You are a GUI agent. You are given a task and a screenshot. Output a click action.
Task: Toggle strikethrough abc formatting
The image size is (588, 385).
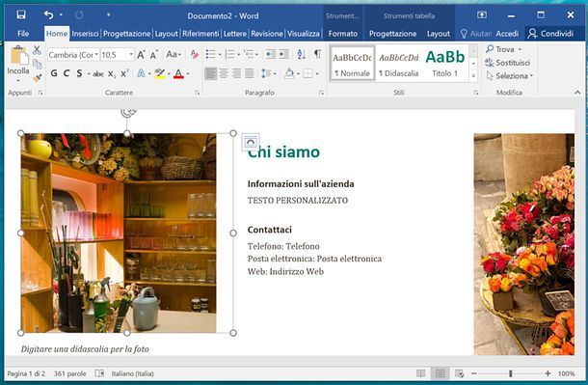point(98,74)
